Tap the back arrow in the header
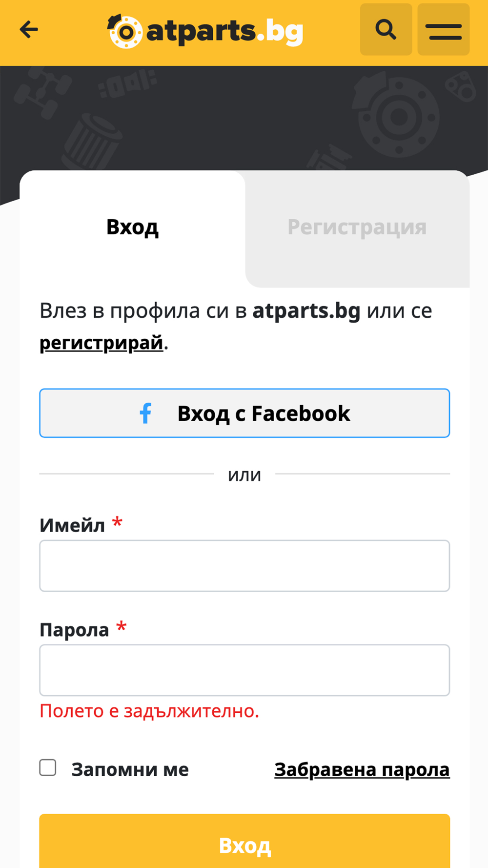The image size is (488, 868). [29, 30]
